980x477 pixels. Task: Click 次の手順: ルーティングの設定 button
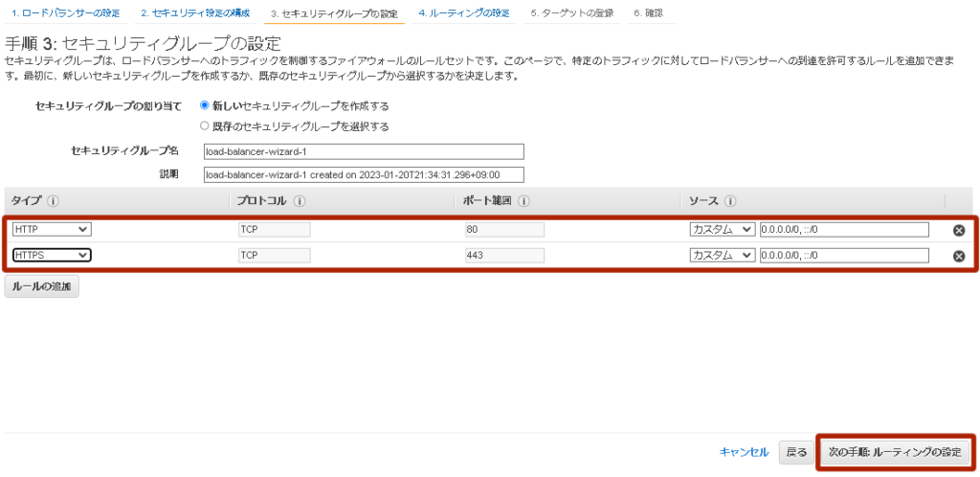click(x=895, y=452)
